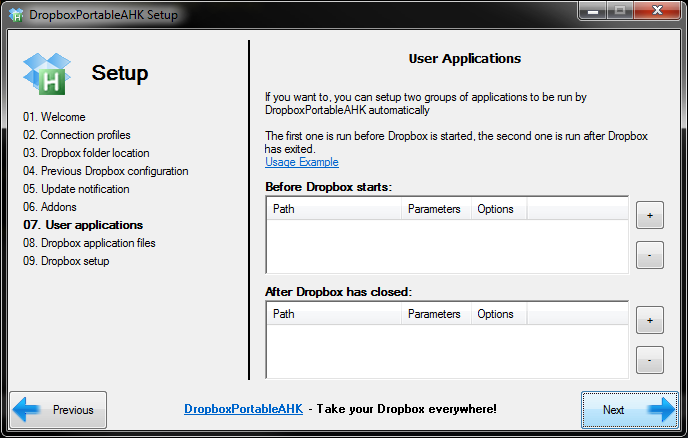Viewport: 688px width, 438px height.
Task: Open the DropboxPortableAHK website link
Action: 243,409
